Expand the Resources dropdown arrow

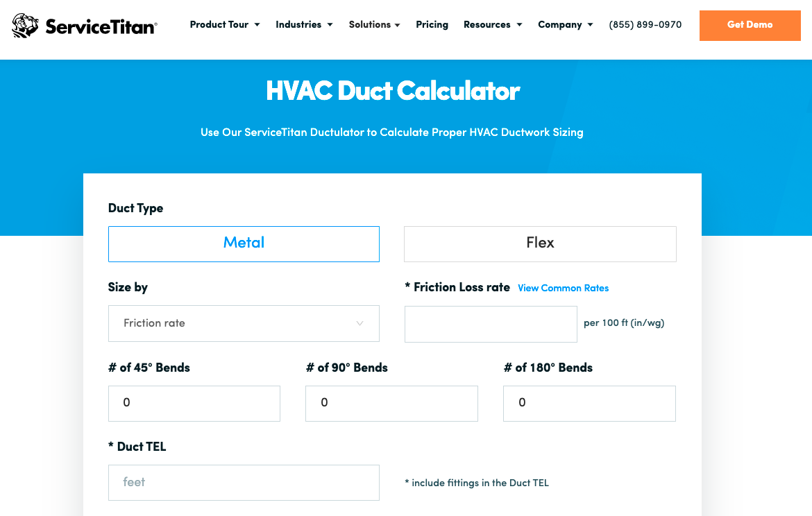pos(519,24)
